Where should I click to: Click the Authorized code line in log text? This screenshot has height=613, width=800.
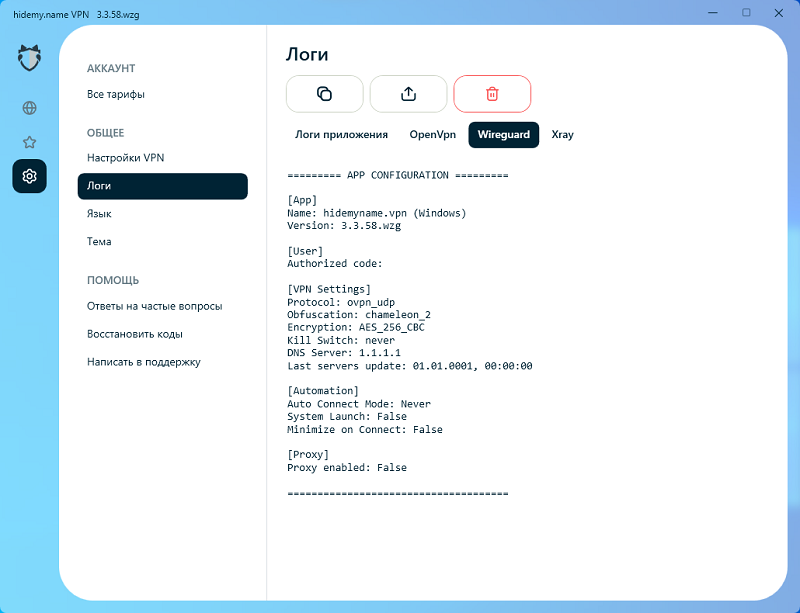coord(334,264)
